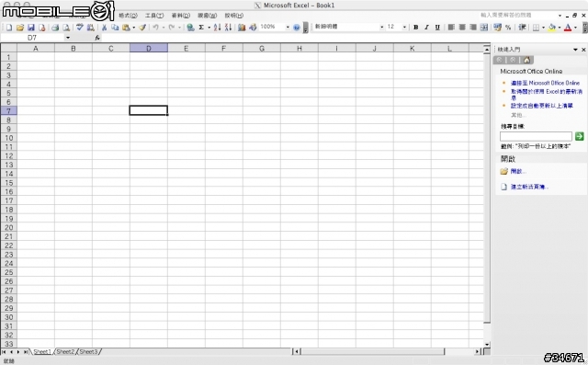Viewport: 588px width, 365px height.
Task: Click the increase indent icon
Action: [522, 27]
